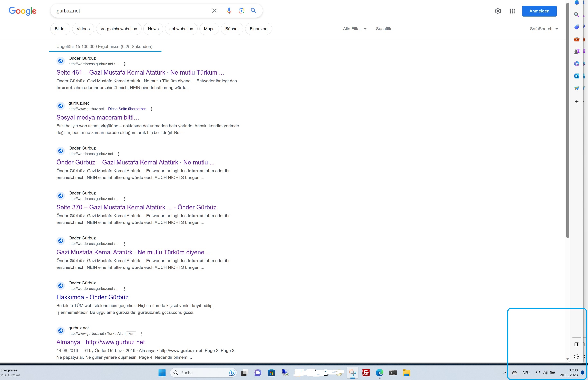Open Outlook in Edge sidebar
The width and height of the screenshot is (588, 380).
point(576,76)
